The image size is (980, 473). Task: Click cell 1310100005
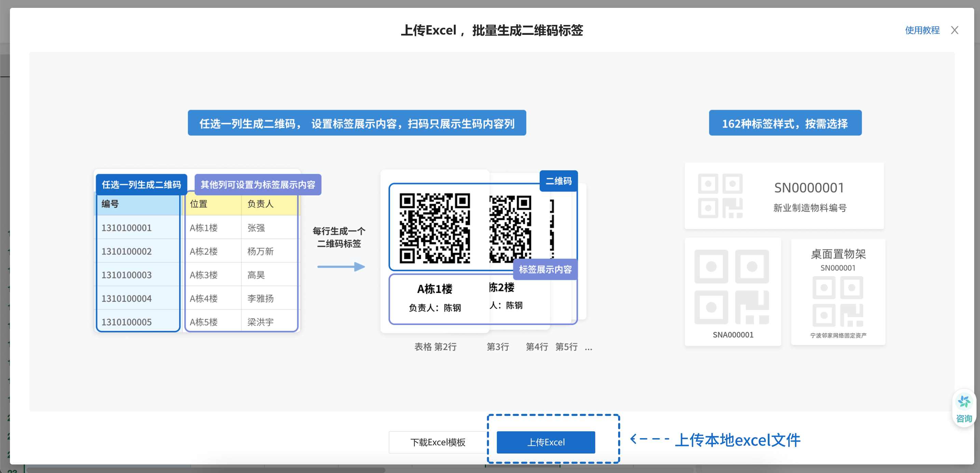coord(138,322)
